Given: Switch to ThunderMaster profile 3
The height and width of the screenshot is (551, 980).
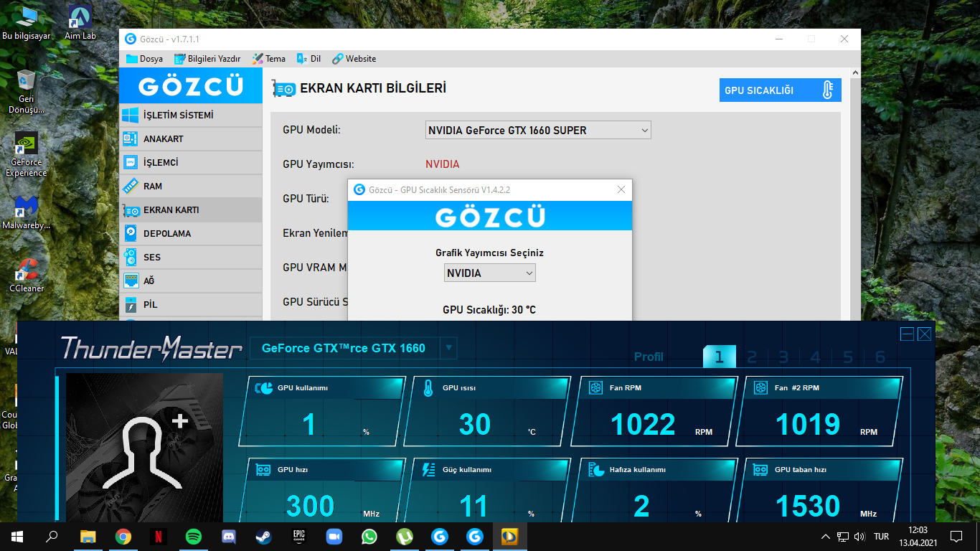Looking at the screenshot, I should click(x=783, y=357).
